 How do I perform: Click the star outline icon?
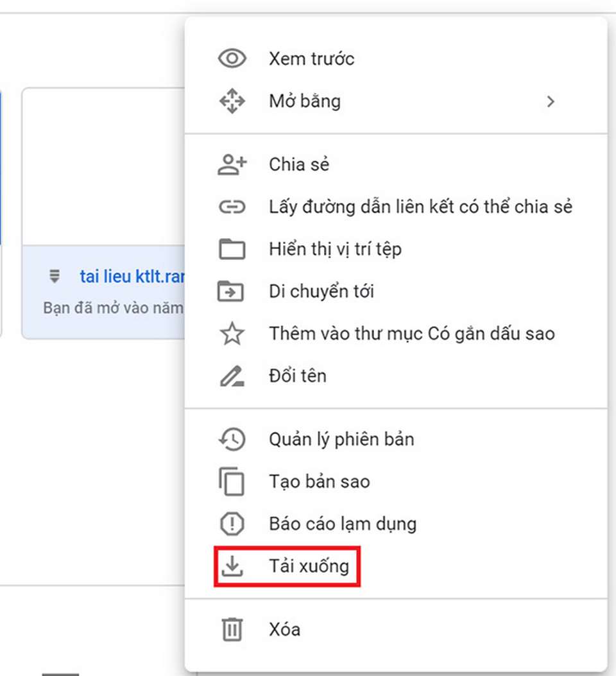232,334
